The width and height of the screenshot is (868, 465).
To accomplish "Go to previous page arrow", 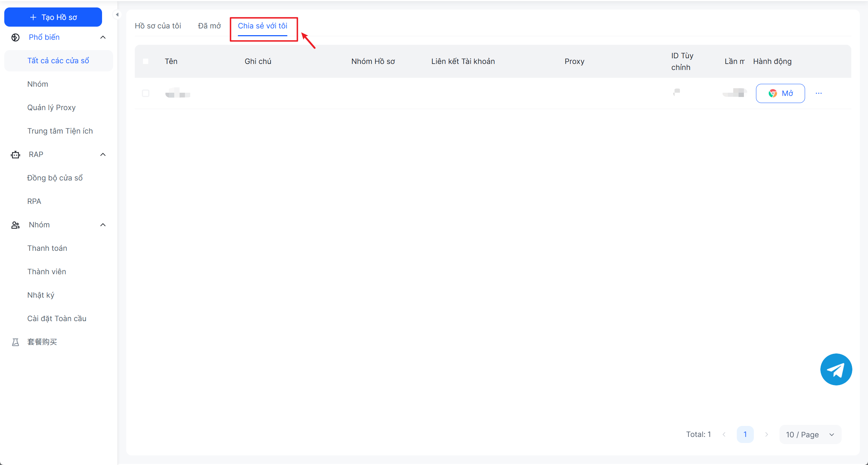I will 724,434.
